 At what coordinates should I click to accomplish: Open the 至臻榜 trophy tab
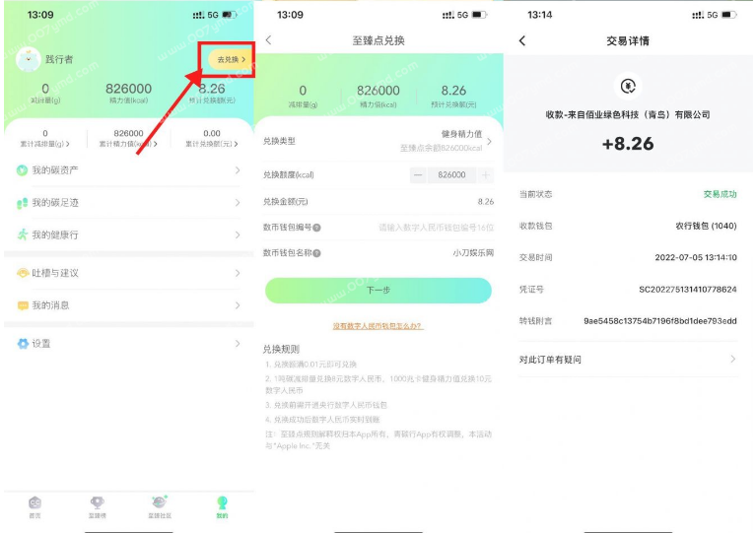point(97,503)
